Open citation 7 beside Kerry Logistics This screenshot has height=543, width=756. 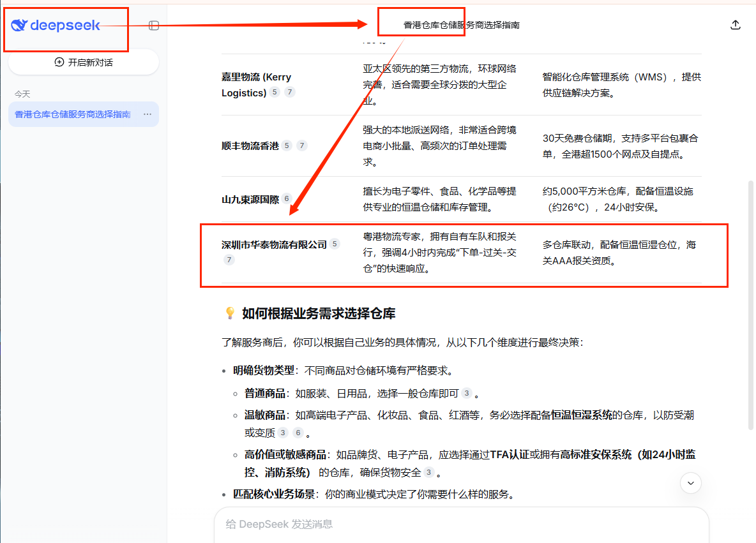pos(290,93)
